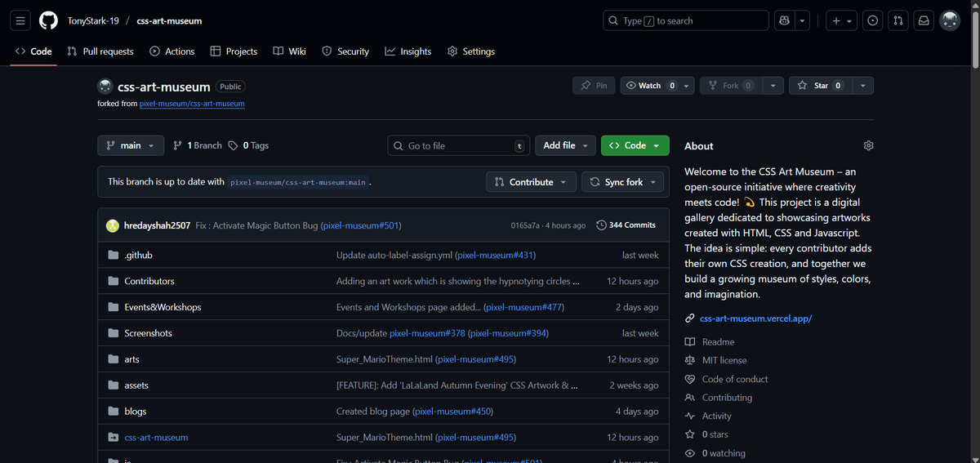
Task: Click the arts folder icon
Action: point(114,359)
